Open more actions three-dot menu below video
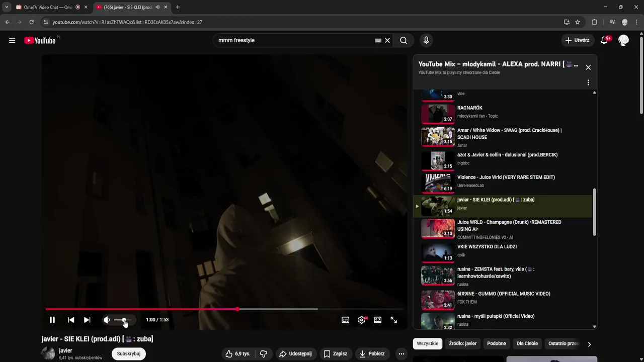The image size is (644, 362). (x=401, y=354)
